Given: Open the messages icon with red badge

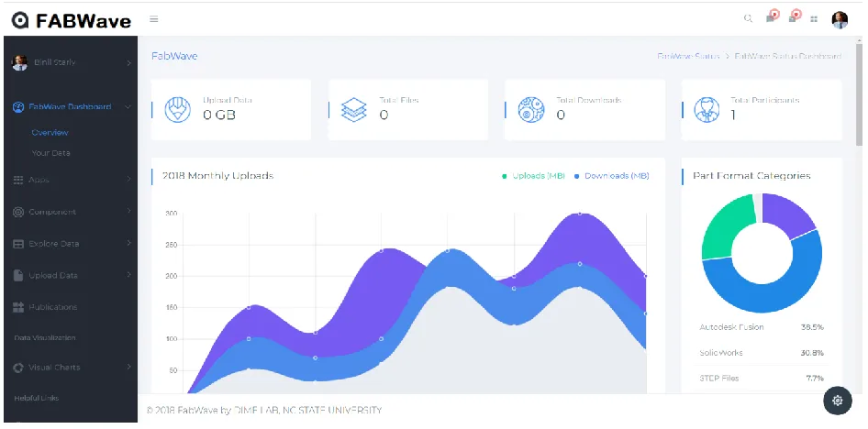Looking at the screenshot, I should coord(771,17).
